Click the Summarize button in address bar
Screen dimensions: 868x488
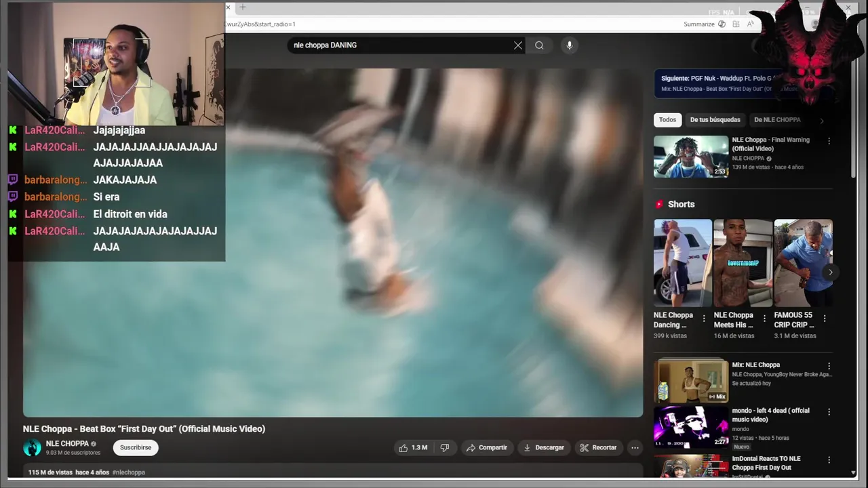pyautogui.click(x=705, y=24)
